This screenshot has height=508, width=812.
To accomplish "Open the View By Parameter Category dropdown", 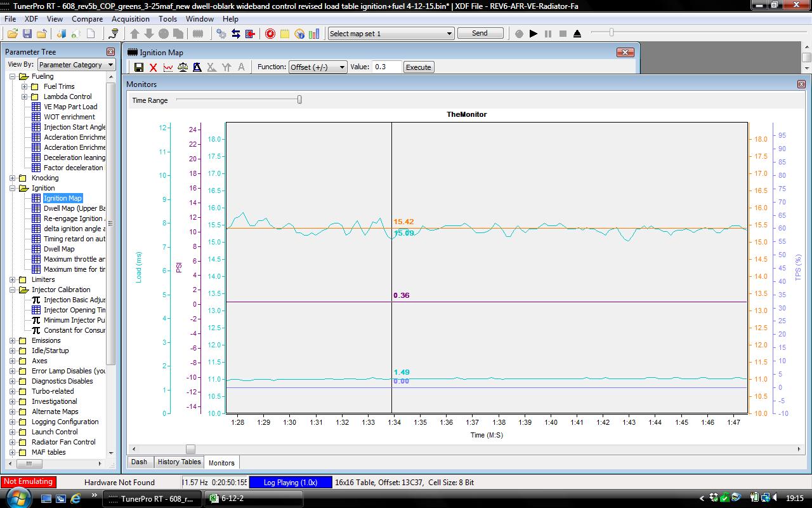I will 76,64.
